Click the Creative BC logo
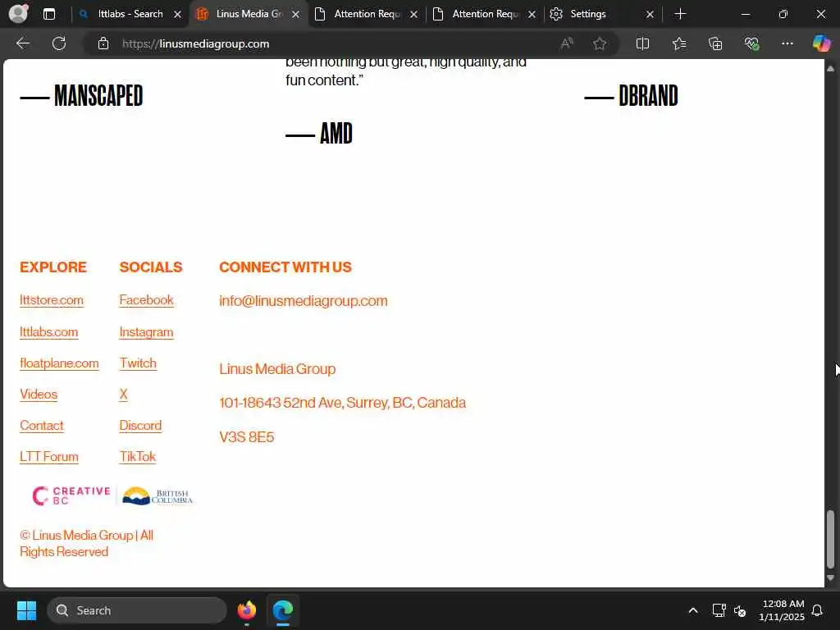This screenshot has height=630, width=840. tap(71, 495)
